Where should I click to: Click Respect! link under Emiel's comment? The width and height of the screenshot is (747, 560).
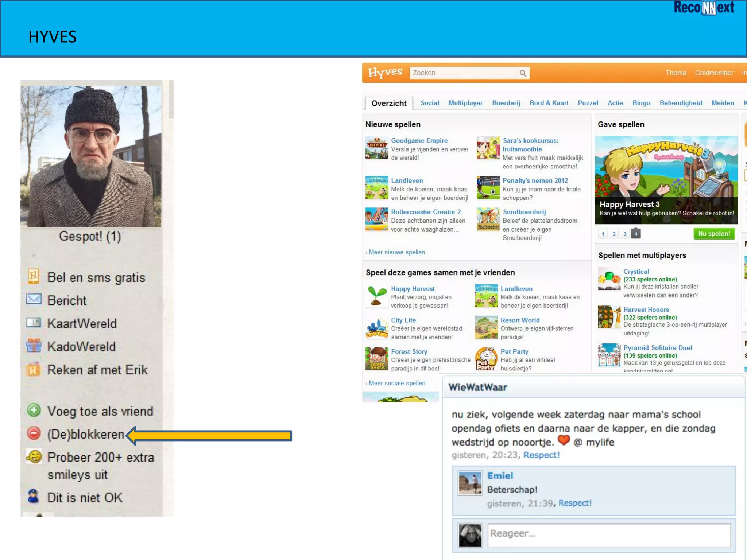coord(575,503)
